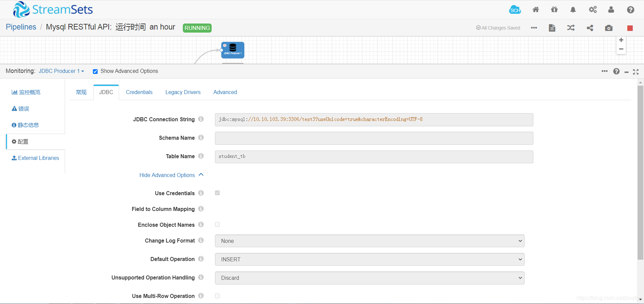Image resolution: width=644 pixels, height=304 pixels.
Task: Open the pipeline document icon
Action: (552, 28)
